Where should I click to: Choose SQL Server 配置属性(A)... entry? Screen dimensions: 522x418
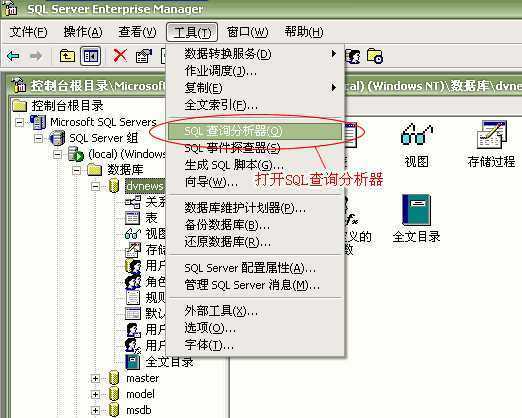click(256, 268)
